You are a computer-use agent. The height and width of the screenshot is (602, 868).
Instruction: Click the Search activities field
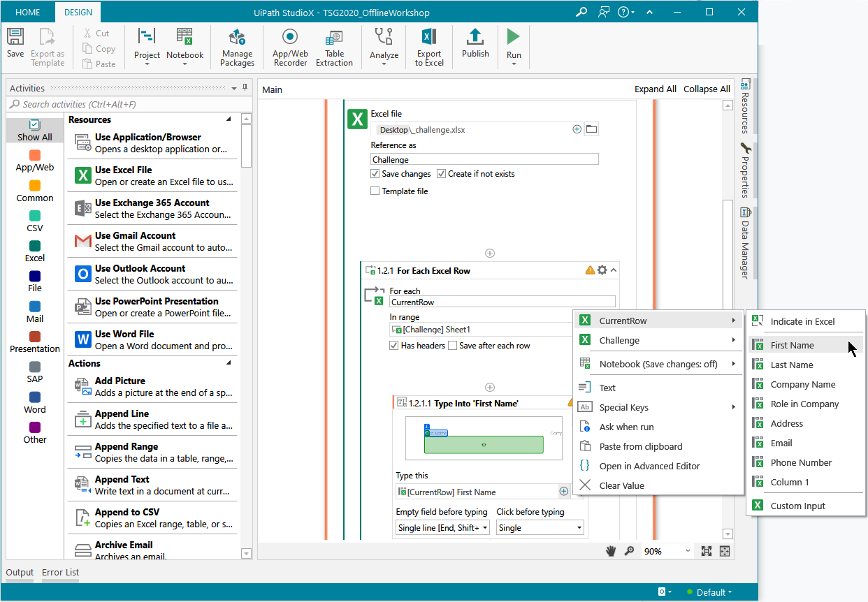click(x=130, y=104)
